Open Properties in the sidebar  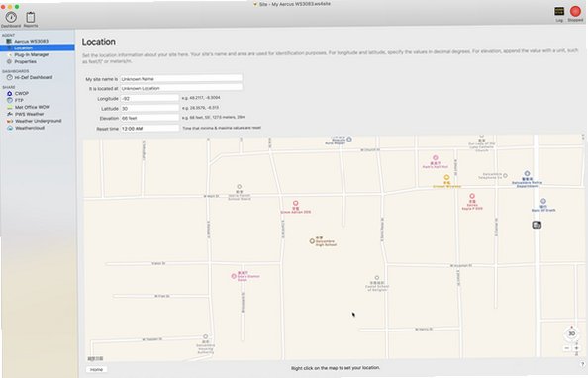[x=25, y=61]
